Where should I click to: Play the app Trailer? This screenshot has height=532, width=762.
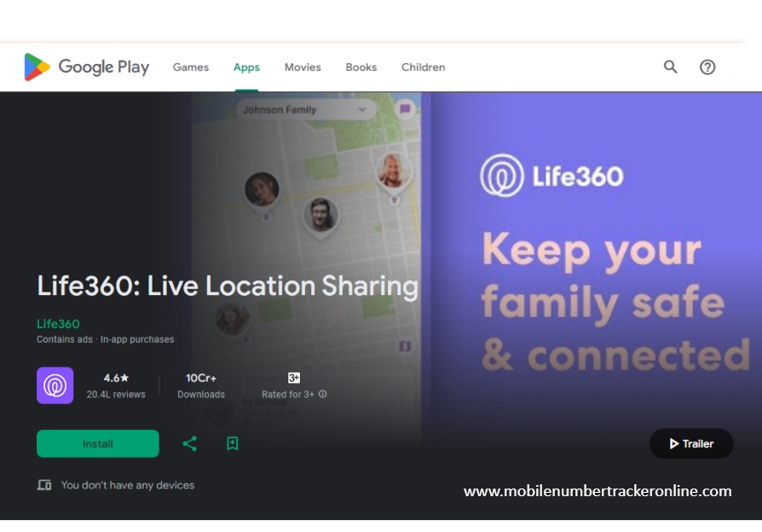[x=691, y=443]
